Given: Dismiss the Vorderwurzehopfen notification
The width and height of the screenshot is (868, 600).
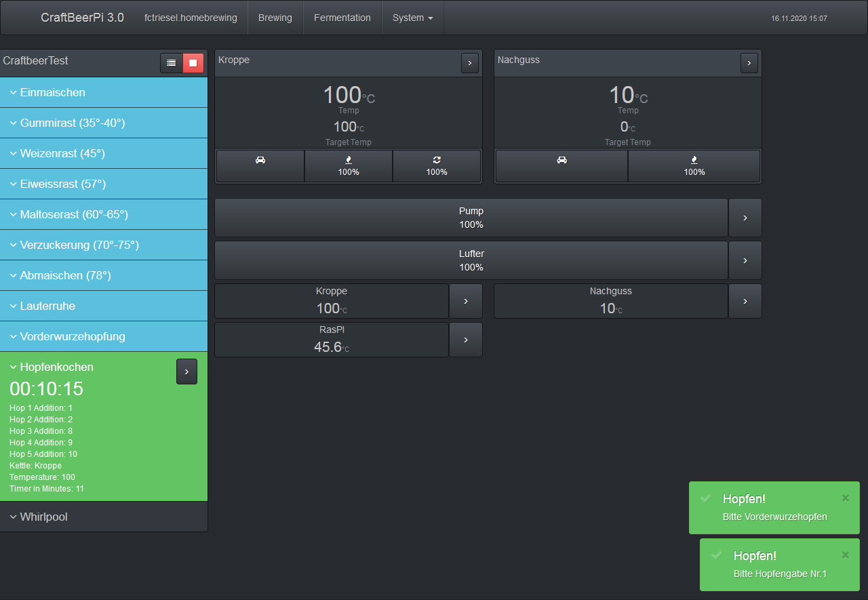Looking at the screenshot, I should coord(845,498).
